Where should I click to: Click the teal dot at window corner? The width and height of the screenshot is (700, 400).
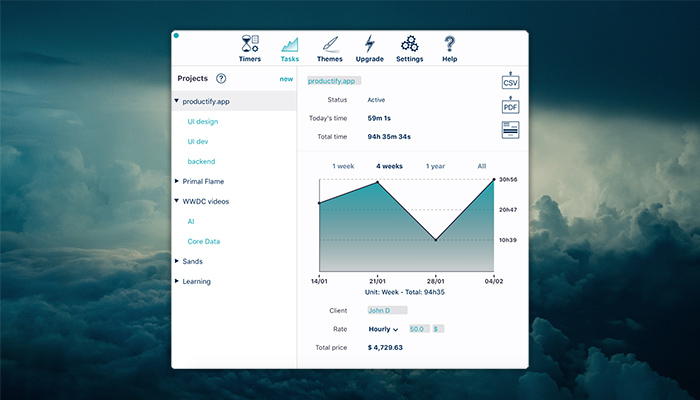[176, 35]
